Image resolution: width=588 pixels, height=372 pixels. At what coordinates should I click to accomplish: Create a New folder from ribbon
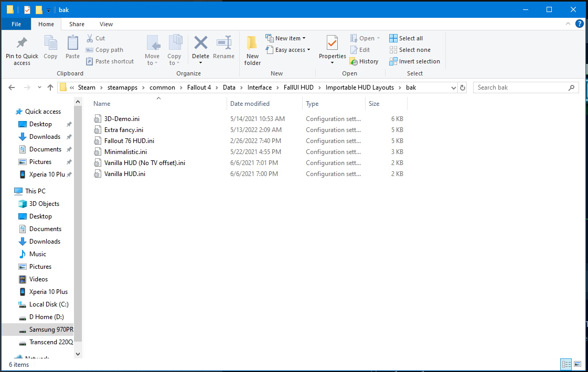252,50
